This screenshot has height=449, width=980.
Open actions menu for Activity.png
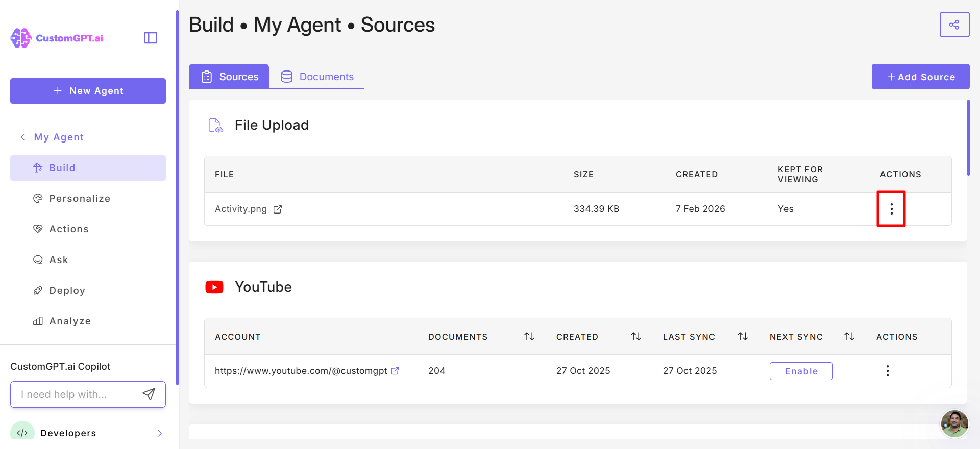pos(891,209)
